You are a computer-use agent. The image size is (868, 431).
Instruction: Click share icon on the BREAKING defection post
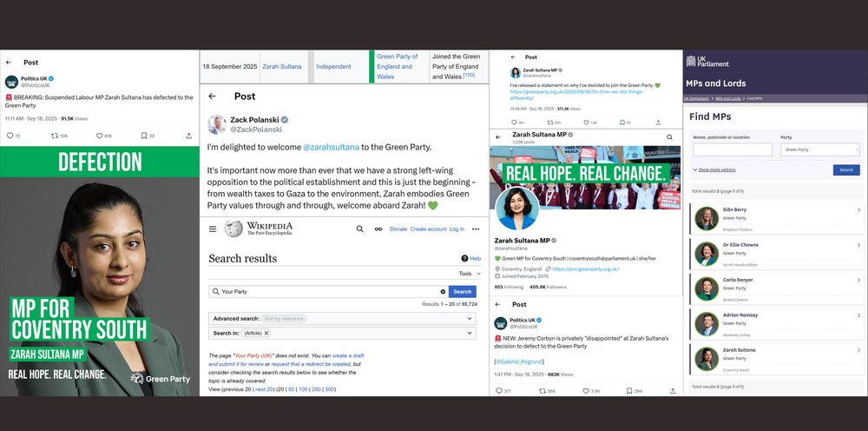188,136
